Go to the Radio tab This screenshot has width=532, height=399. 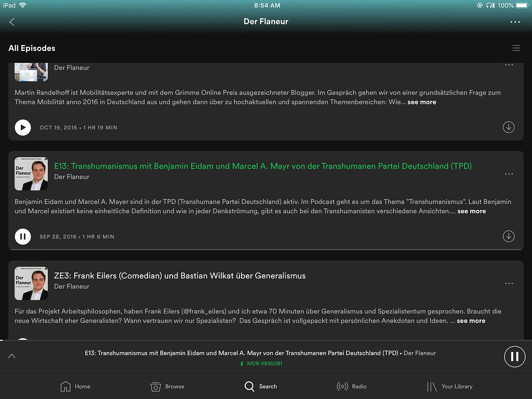pyautogui.click(x=352, y=387)
